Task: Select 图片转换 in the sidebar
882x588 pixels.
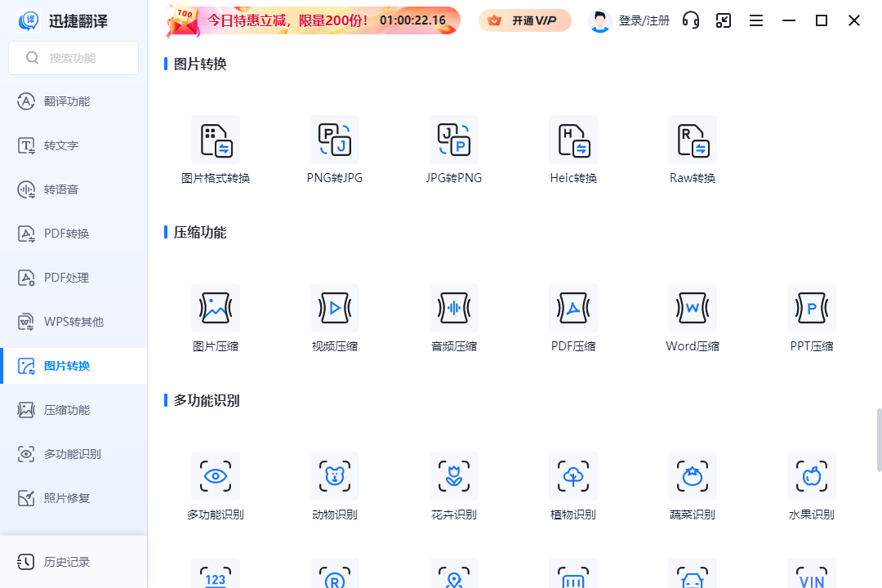Action: pyautogui.click(x=73, y=366)
